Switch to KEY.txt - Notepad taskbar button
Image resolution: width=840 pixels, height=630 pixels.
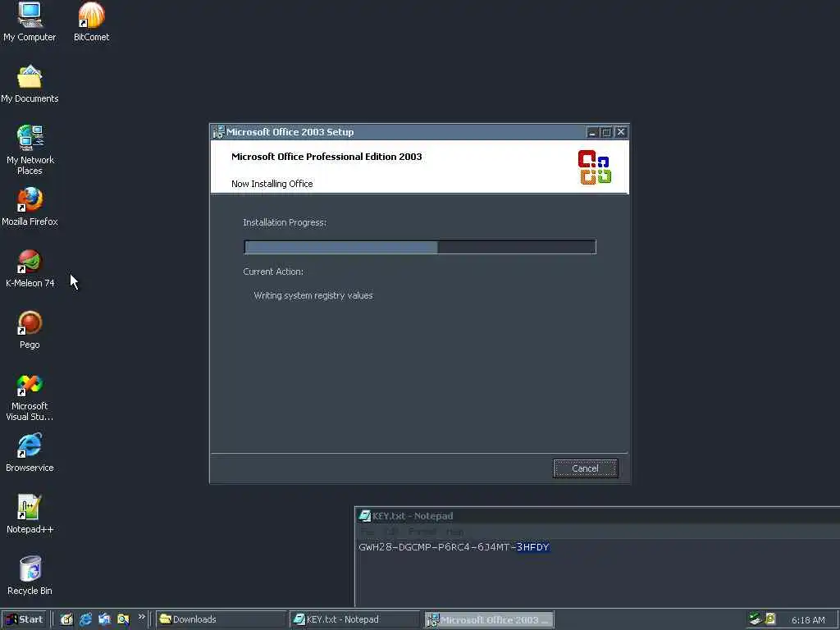354,619
